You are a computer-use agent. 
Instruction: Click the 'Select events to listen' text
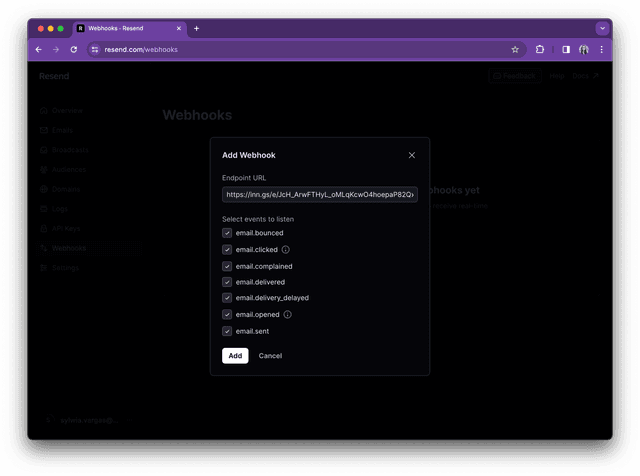258,219
